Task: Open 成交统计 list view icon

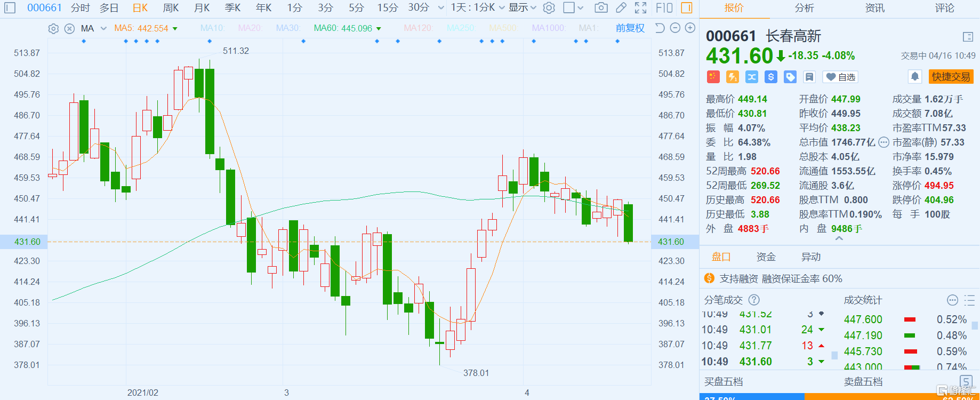Action: tap(969, 300)
